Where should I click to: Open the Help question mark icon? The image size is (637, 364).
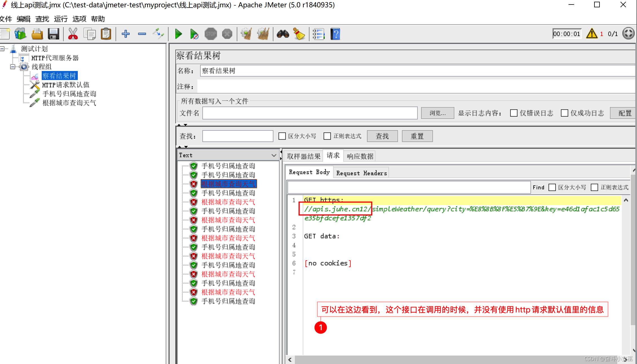pos(335,34)
